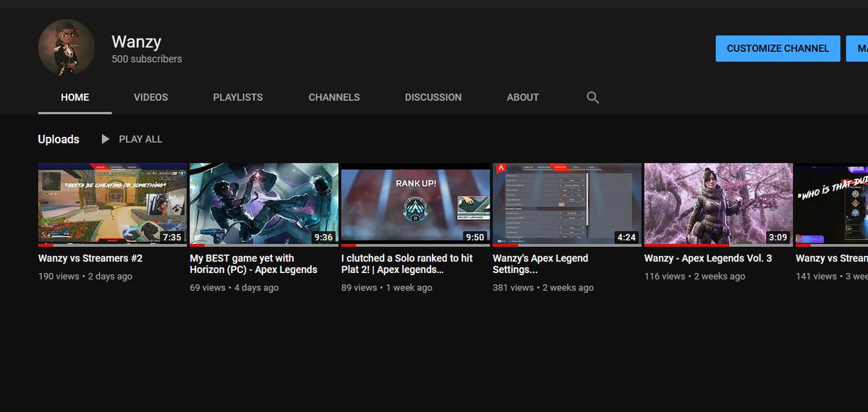Viewport: 868px width, 412px height.
Task: View the About tab
Action: (523, 97)
